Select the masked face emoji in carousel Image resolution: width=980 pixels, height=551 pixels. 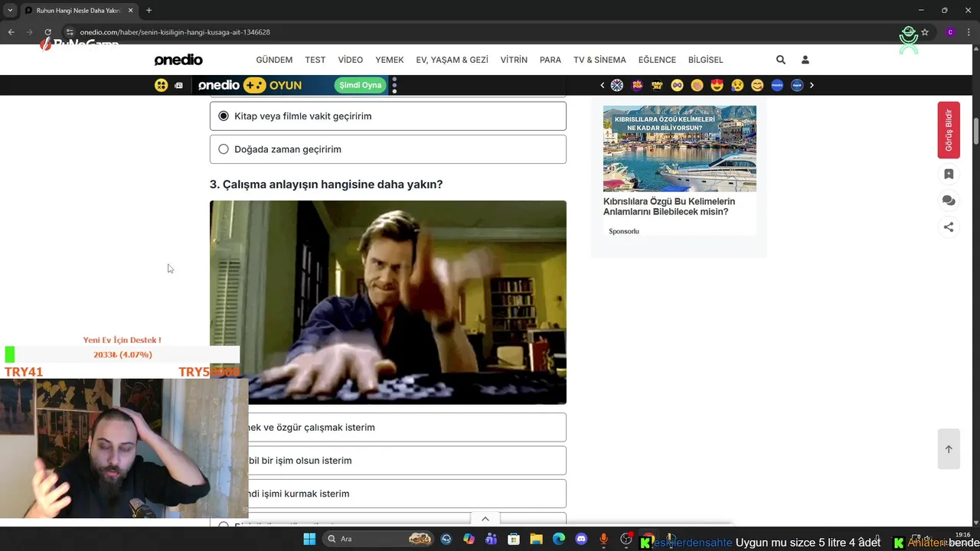(x=677, y=85)
